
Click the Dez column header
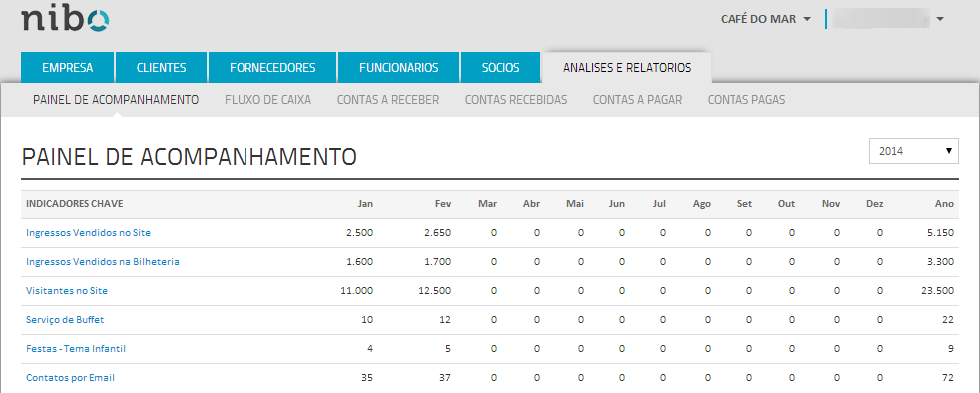875,204
